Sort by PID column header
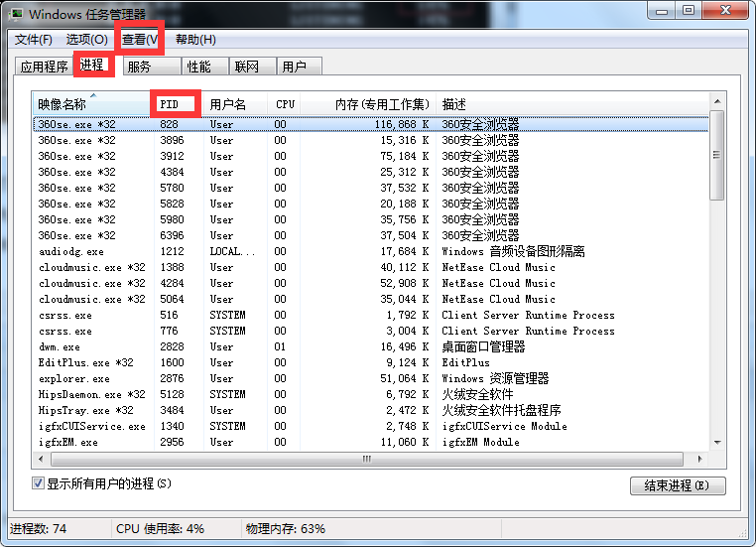Screen dimensions: 756x547 click(177, 104)
